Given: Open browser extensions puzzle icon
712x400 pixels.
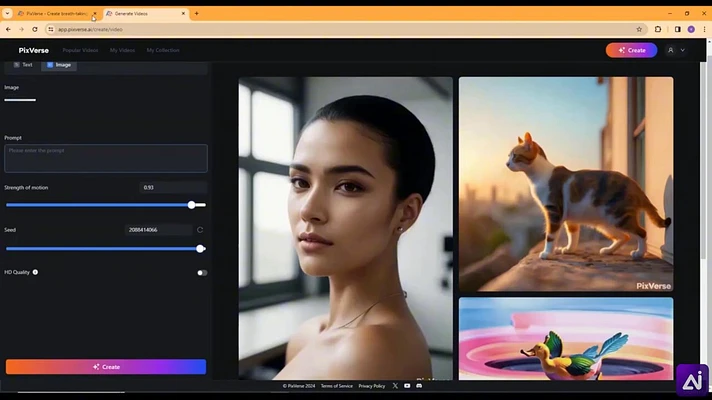Looking at the screenshot, I should tap(658, 29).
